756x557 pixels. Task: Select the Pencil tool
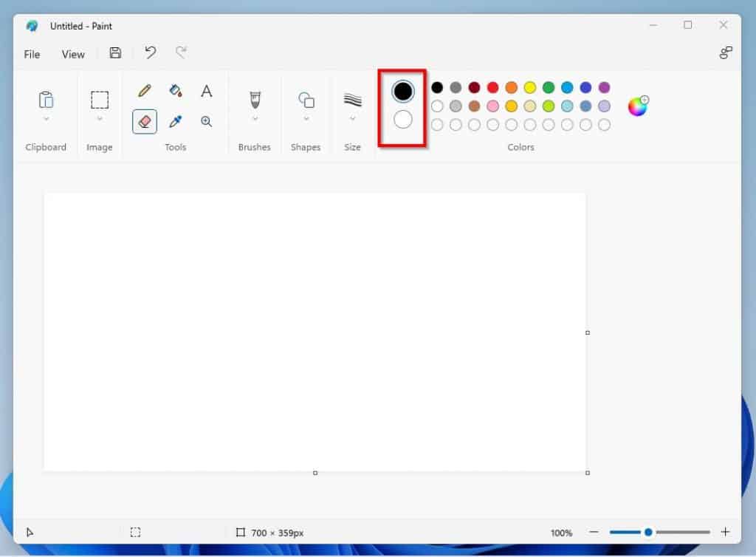(145, 91)
